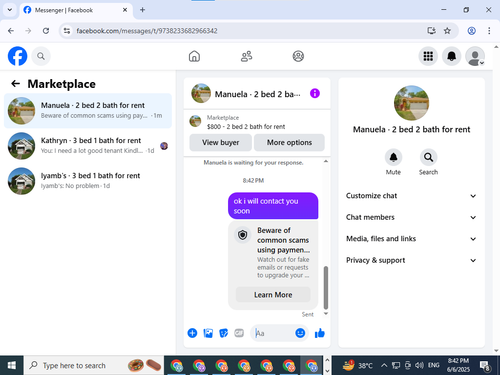Screen dimensions: 500x375
Task: Search in conversation magnifier icon
Action: point(428,157)
